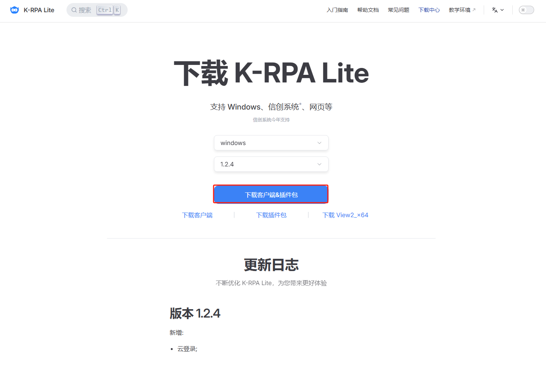
Task: Expand the language selector chevron
Action: pyautogui.click(x=502, y=10)
